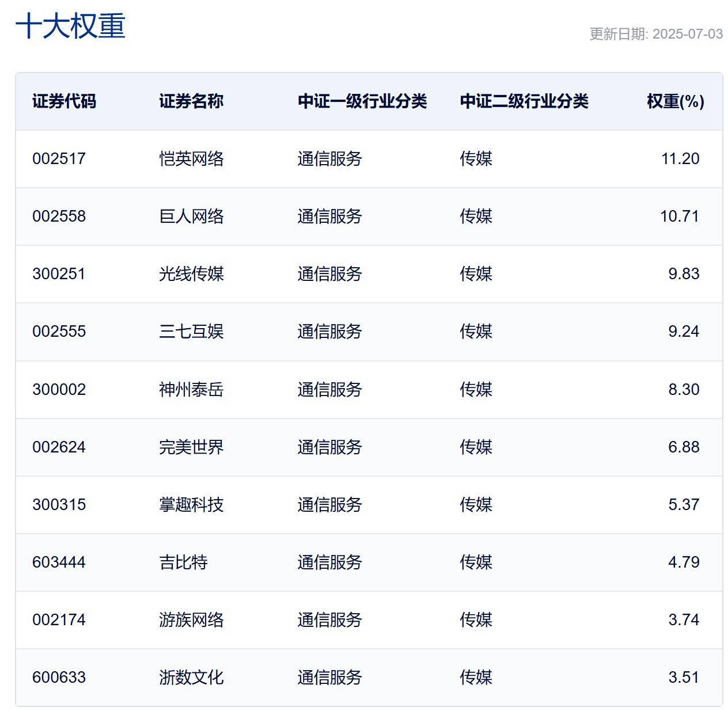Select security code 002624
Screen dimensions: 728x715
coord(59,447)
